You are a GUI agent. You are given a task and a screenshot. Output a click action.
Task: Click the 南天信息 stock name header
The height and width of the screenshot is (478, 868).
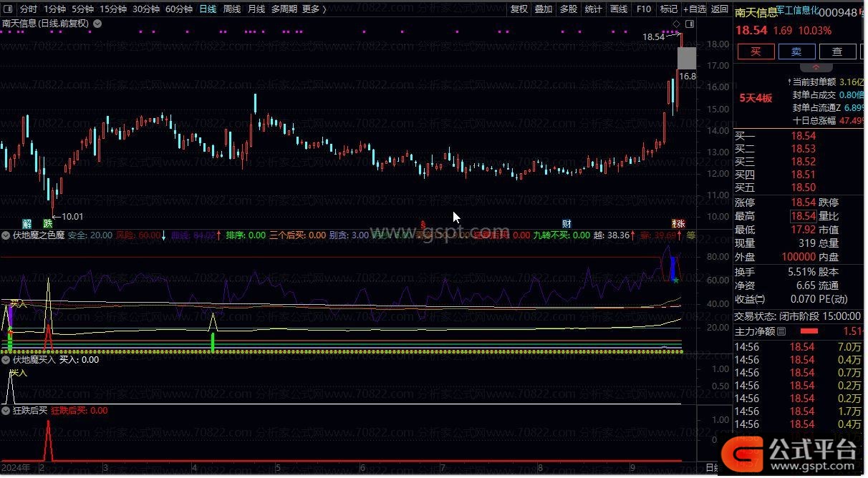pyautogui.click(x=756, y=13)
